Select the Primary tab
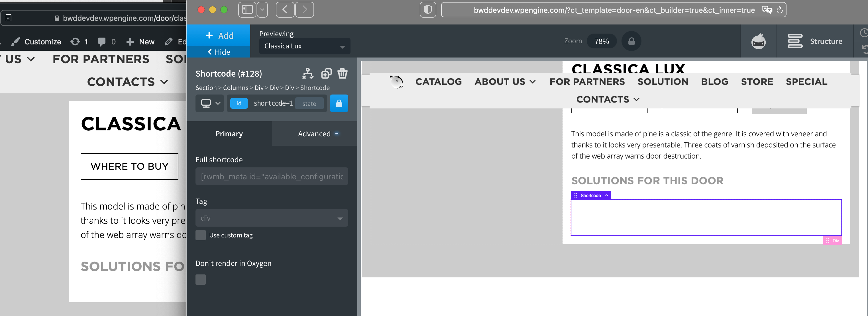This screenshot has height=316, width=868. 229,134
